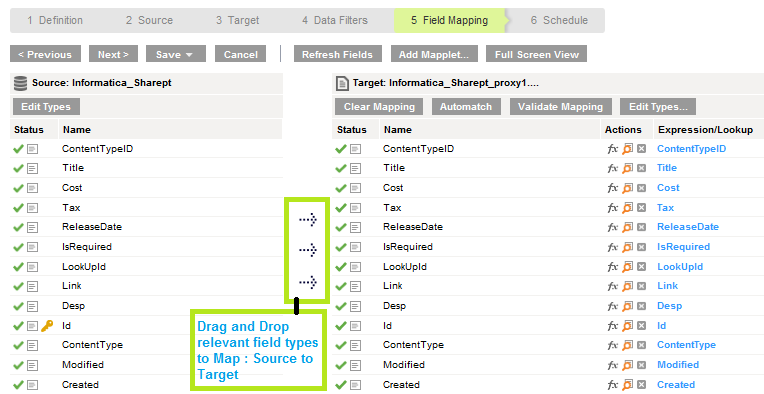764x394 pixels.
Task: Click source database icon beside Informatica_Sharept
Action: point(20,83)
